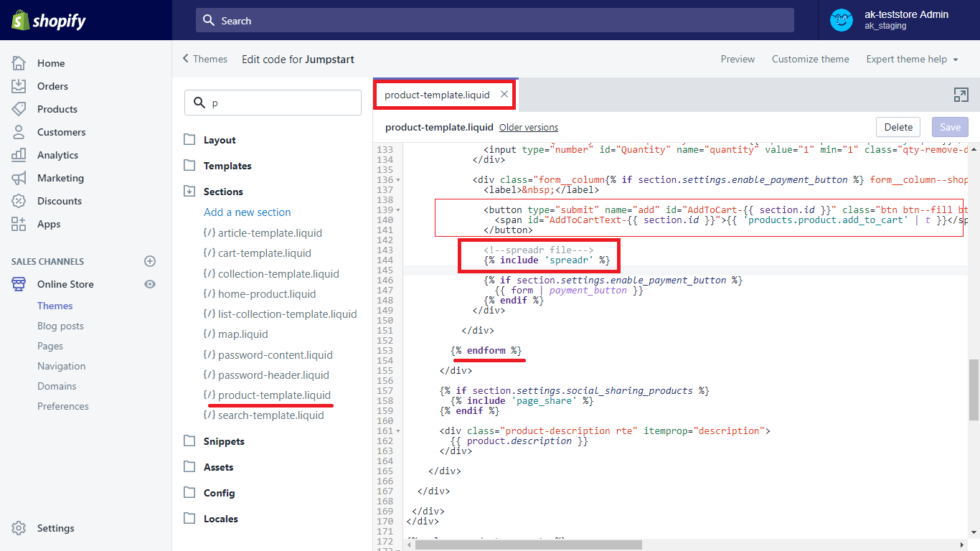Open Themes under Online Store
This screenshot has width=980, height=551.
click(55, 306)
